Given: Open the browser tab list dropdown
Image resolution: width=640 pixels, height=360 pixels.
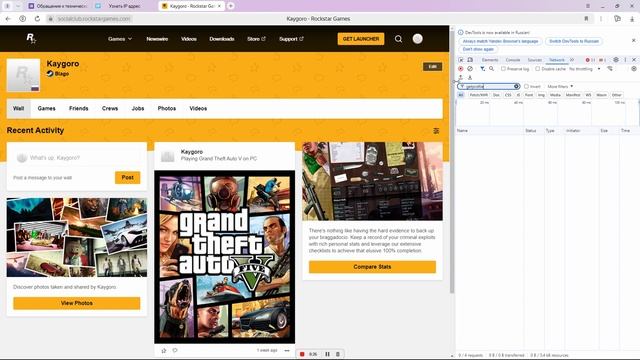Looking at the screenshot, I should point(18,6).
